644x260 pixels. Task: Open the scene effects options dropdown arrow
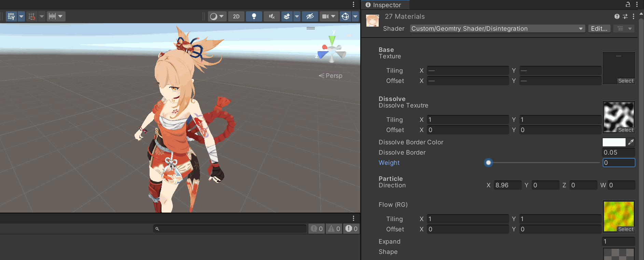[x=297, y=16]
